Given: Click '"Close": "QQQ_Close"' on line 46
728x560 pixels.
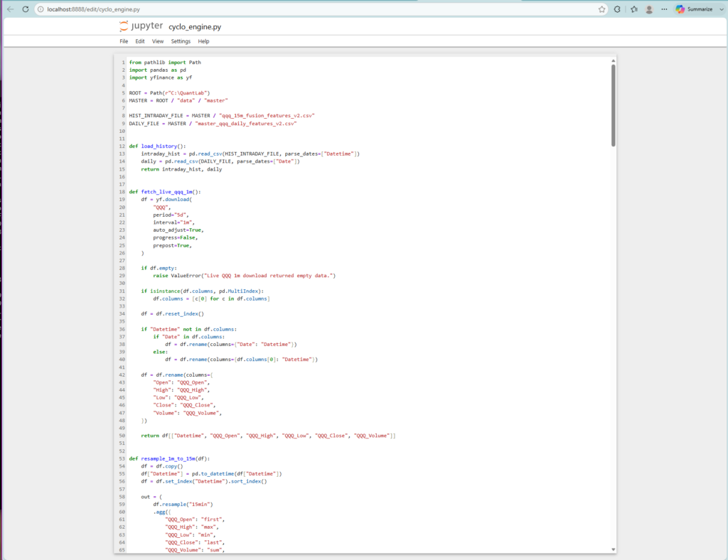Looking at the screenshot, I should [184, 405].
